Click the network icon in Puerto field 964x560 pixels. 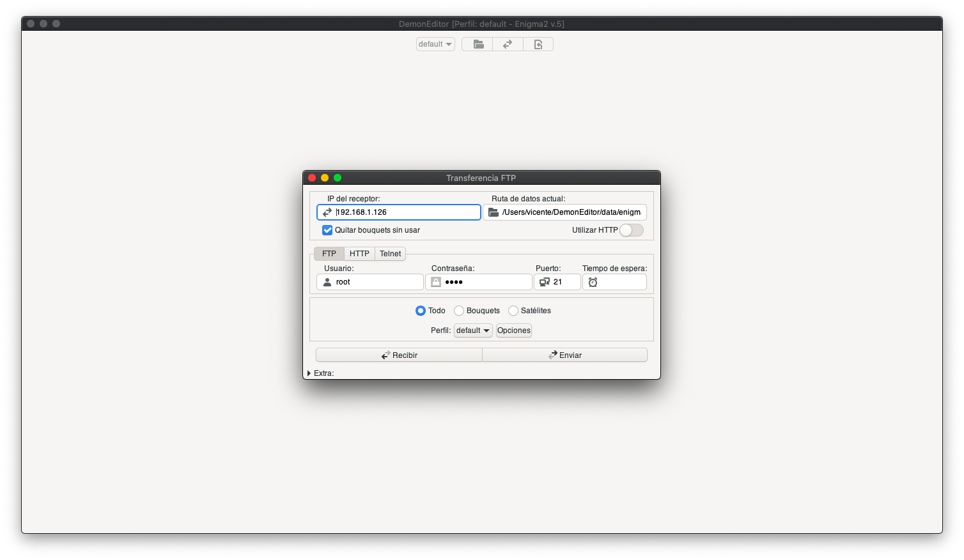tap(545, 282)
